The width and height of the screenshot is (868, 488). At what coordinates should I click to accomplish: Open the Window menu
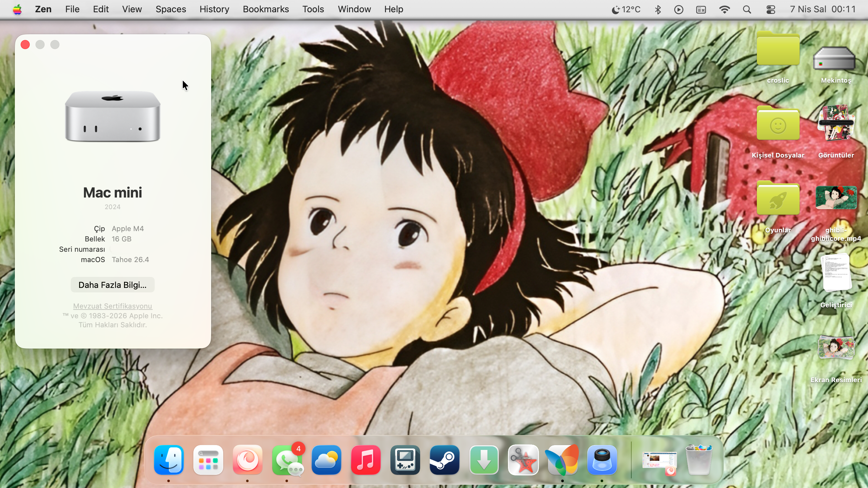[354, 9]
